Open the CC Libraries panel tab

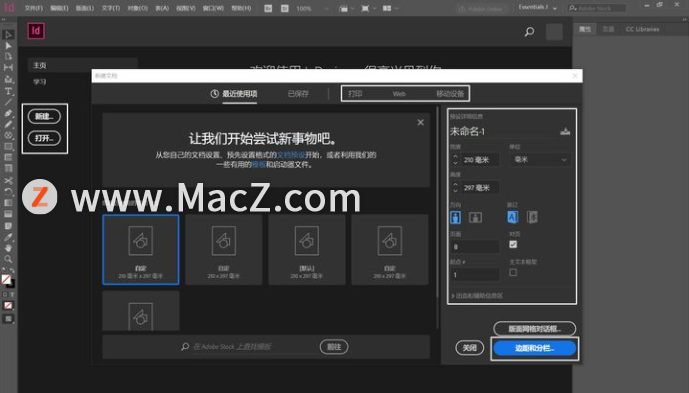642,29
